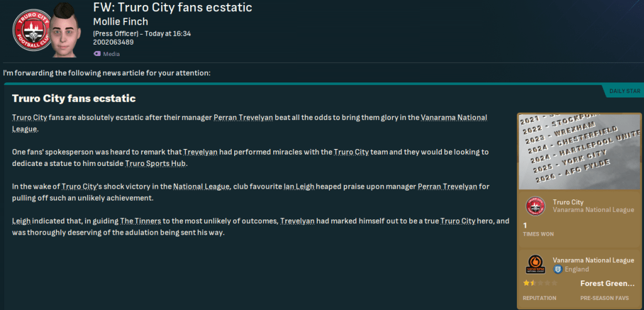Screen dimensions: 644x310
Task: Click the Vanarama National League logo
Action: (535, 265)
